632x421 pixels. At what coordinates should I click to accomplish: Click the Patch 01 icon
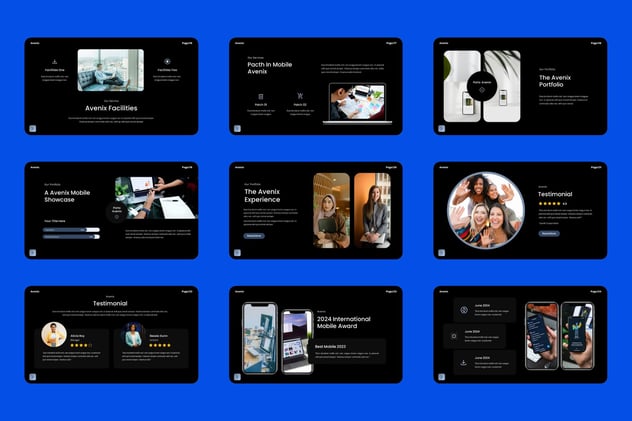261,96
